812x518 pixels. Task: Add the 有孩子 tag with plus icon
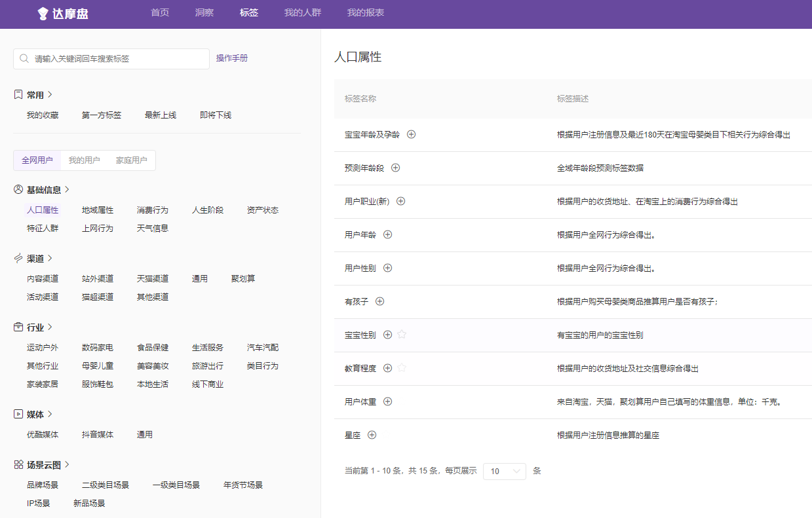380,301
